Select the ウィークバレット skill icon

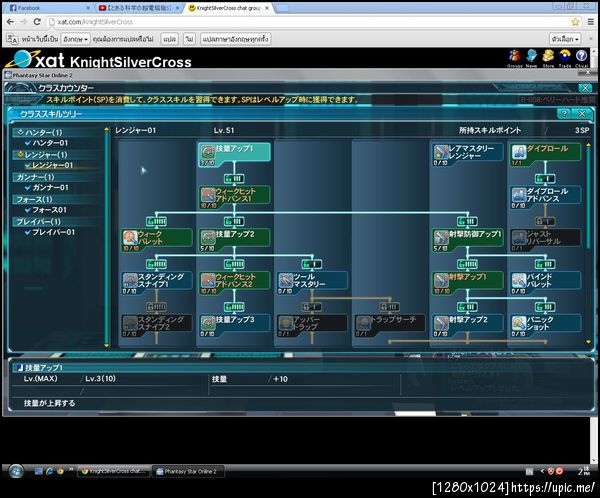(x=130, y=238)
